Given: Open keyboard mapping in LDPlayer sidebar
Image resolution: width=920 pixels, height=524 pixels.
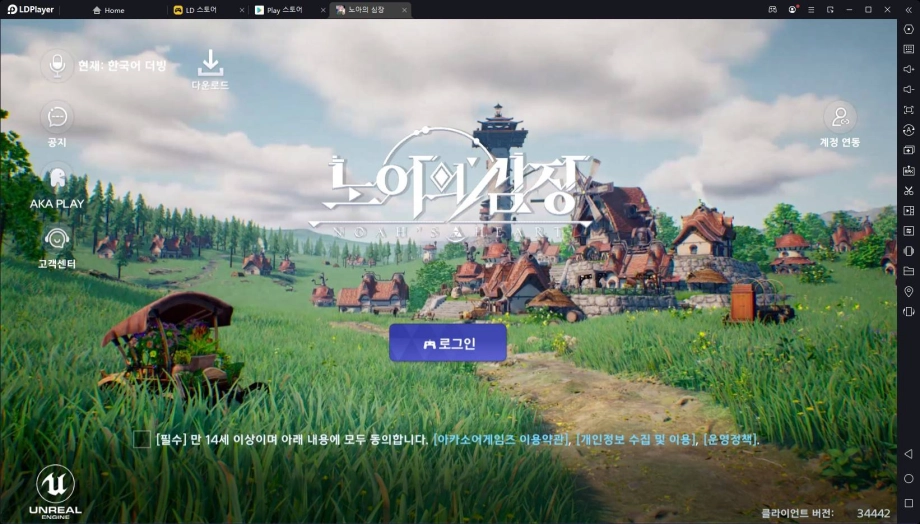Looking at the screenshot, I should tap(908, 49).
